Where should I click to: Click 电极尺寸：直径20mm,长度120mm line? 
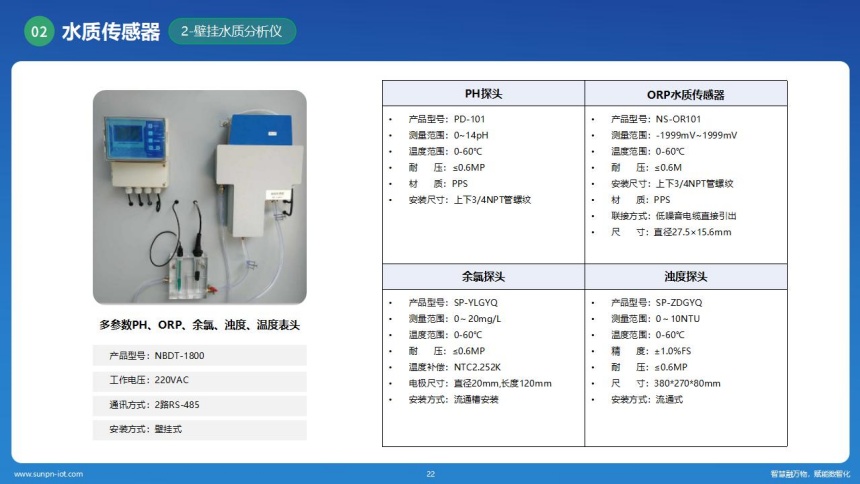coord(480,383)
